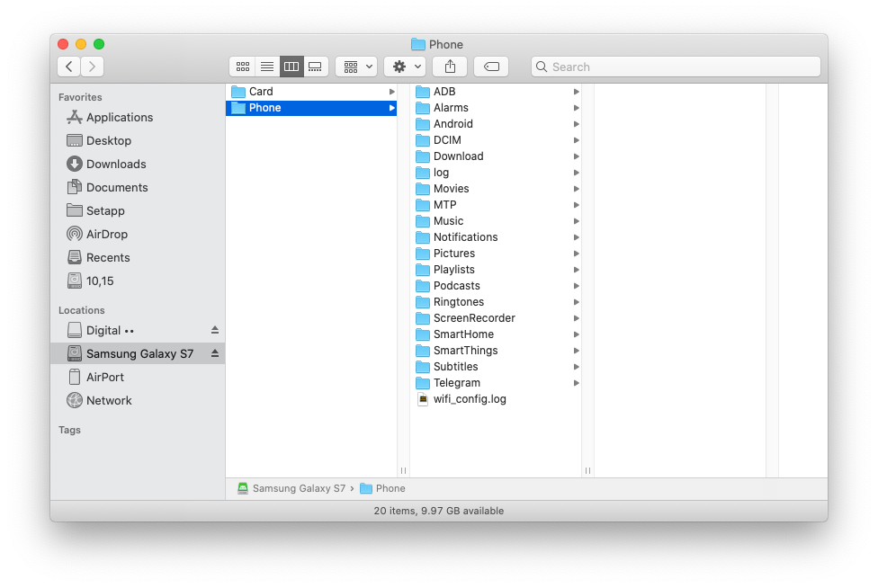Select the Phone folder in first column
Screen dimensions: 878x588
point(310,107)
